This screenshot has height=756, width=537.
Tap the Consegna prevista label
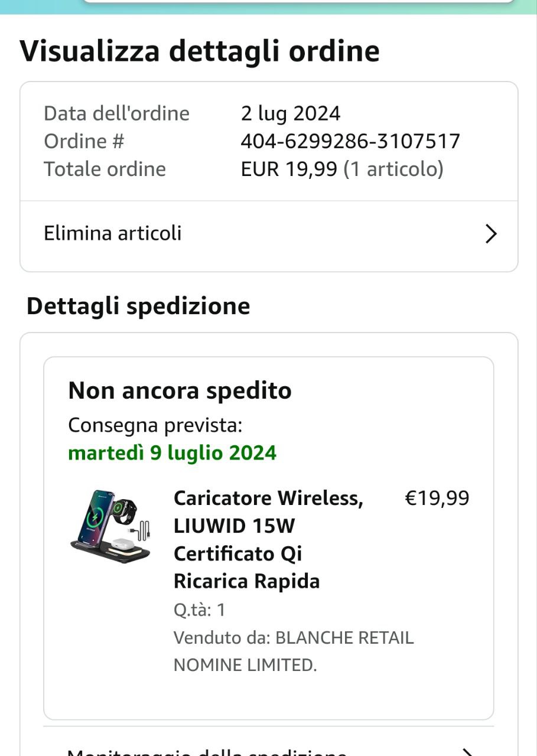tap(155, 425)
